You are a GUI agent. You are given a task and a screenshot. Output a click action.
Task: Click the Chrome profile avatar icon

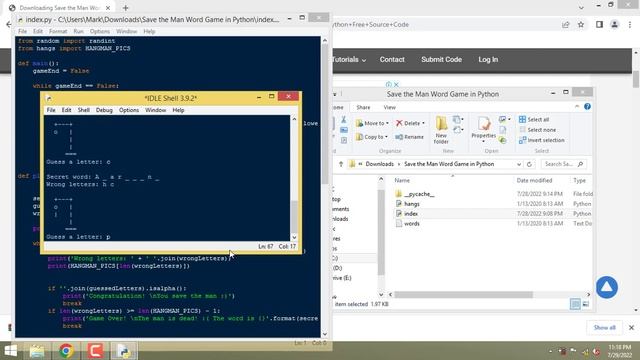(614, 24)
